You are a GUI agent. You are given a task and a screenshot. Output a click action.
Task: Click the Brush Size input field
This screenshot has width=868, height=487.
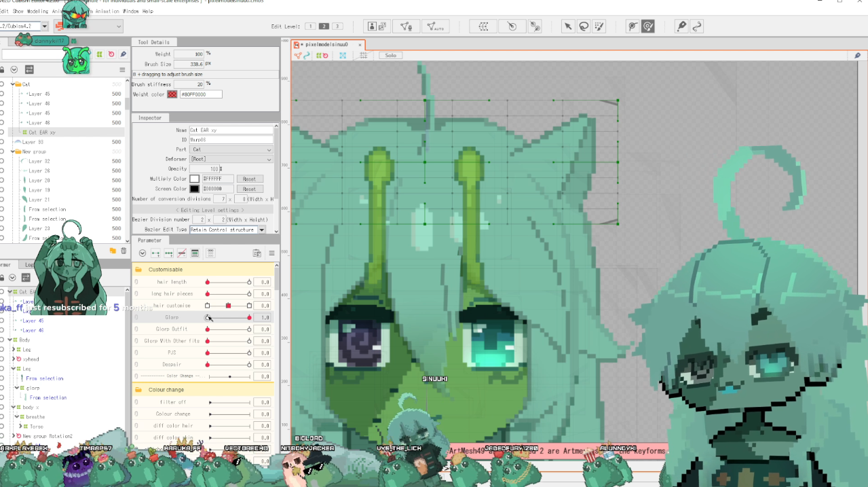click(x=189, y=64)
